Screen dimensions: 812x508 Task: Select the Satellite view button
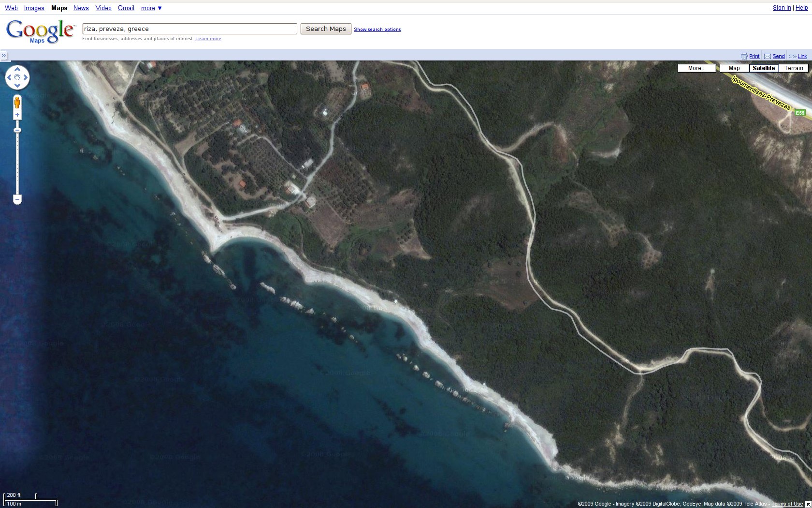point(764,68)
